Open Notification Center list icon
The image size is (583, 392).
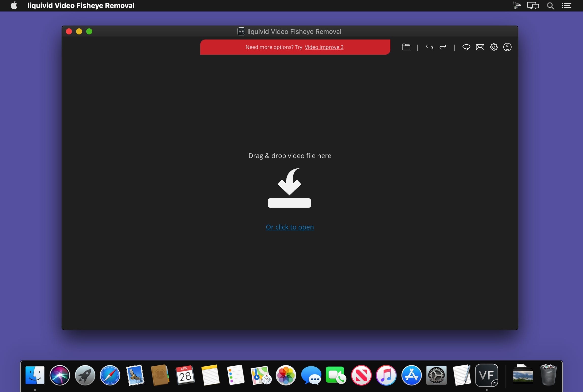[567, 6]
